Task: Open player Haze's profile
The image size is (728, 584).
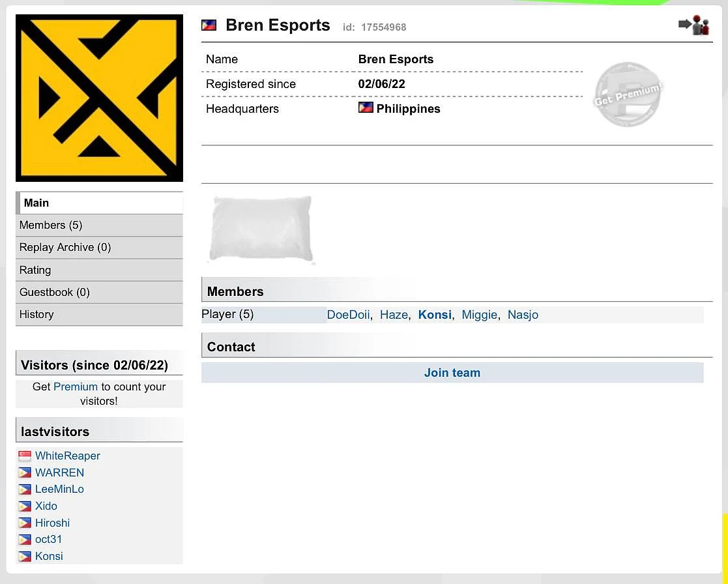Action: [394, 315]
